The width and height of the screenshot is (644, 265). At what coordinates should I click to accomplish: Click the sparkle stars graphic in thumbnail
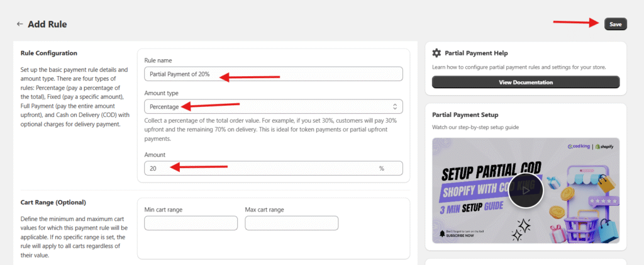(x=521, y=231)
